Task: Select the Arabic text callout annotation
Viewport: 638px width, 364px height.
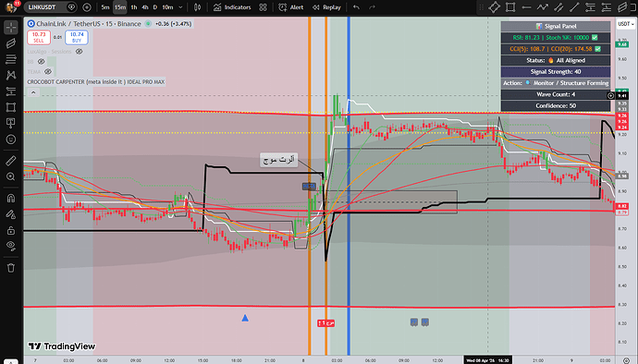Action: [278, 160]
